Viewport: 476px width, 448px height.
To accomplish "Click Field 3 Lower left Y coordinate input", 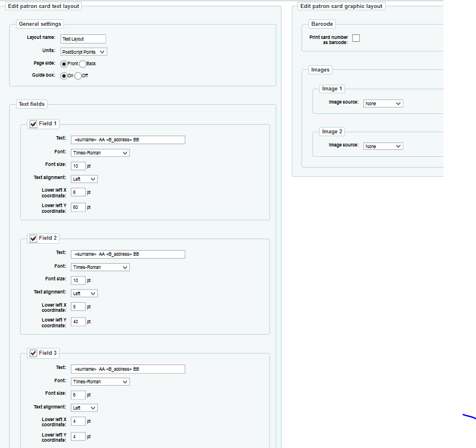I will pos(78,437).
